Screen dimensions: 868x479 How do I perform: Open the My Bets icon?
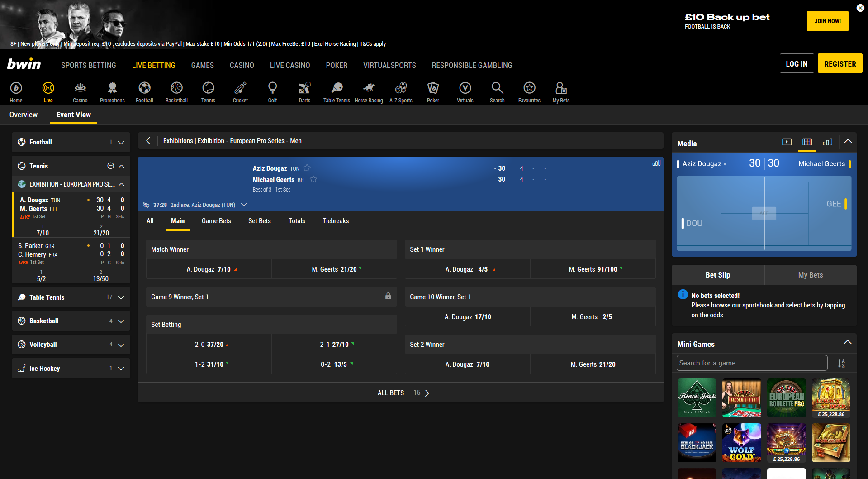coord(561,92)
